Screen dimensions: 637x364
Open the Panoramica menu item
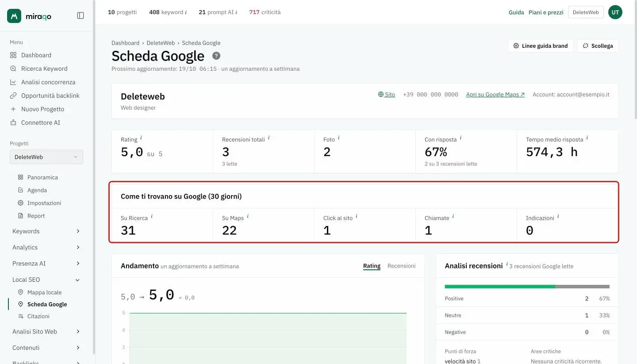[42, 177]
